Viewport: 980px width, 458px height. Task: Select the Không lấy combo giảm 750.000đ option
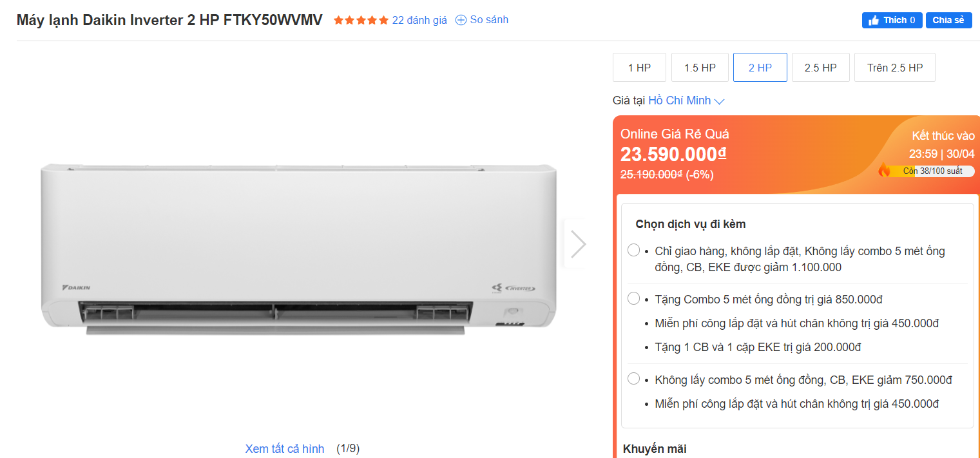633,379
